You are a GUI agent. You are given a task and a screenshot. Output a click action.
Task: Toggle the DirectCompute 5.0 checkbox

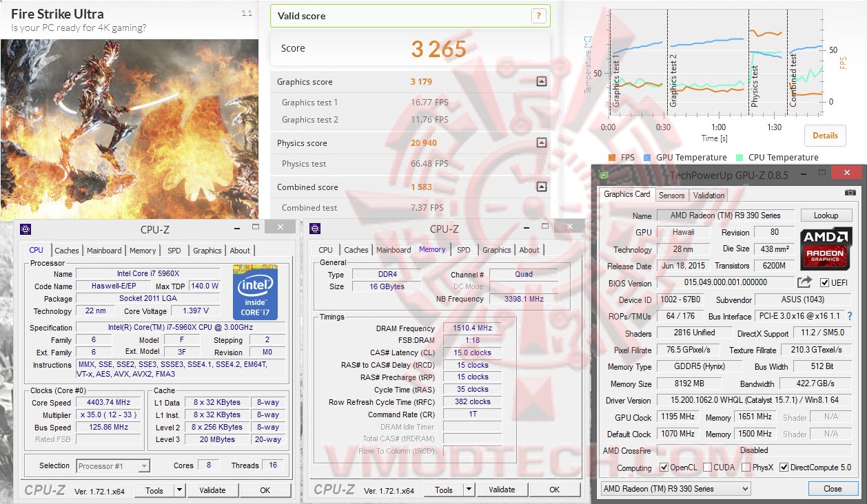784,468
